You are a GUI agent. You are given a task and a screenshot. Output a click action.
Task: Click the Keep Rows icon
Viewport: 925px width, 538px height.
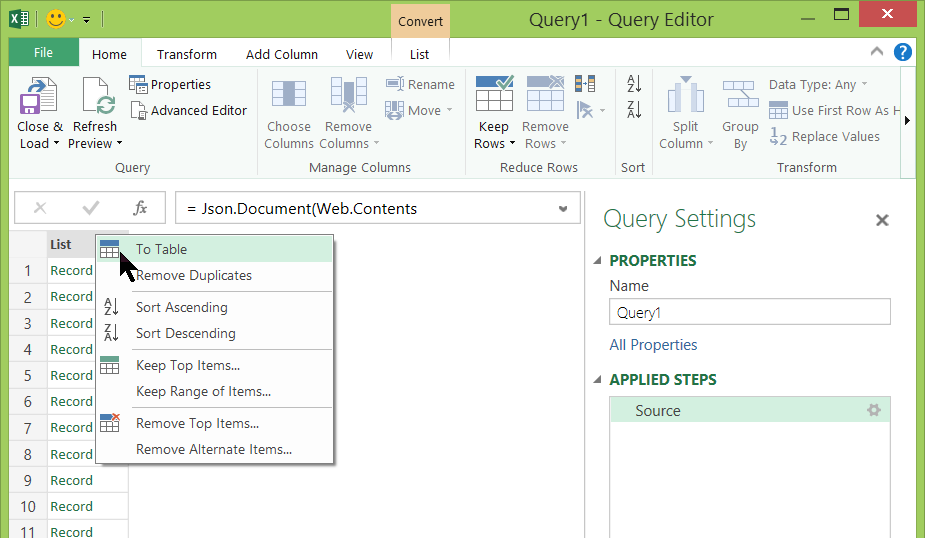(x=494, y=95)
